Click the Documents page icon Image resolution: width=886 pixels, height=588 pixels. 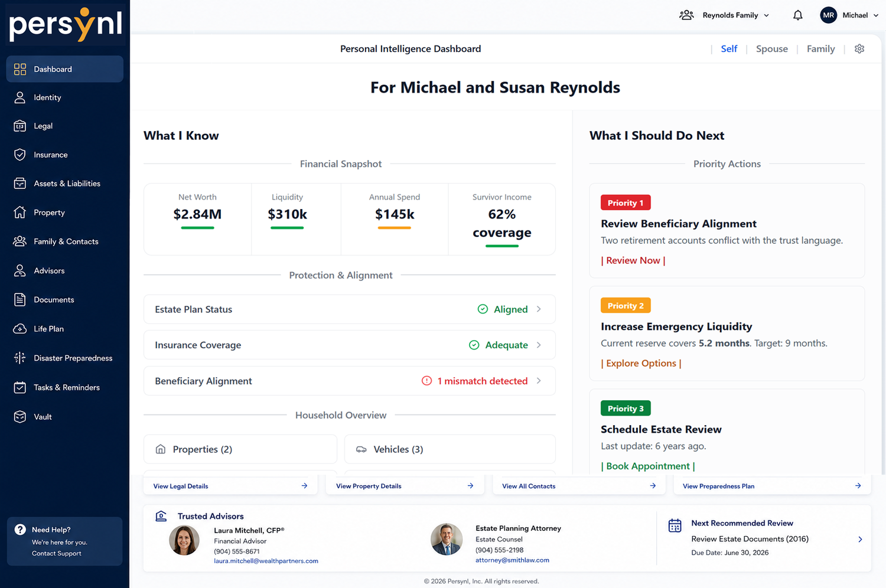(20, 299)
